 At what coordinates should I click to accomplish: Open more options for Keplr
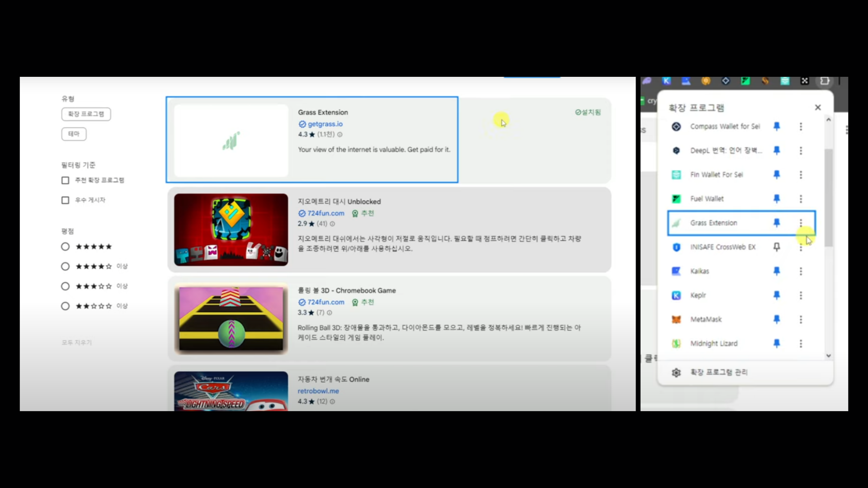pyautogui.click(x=801, y=295)
